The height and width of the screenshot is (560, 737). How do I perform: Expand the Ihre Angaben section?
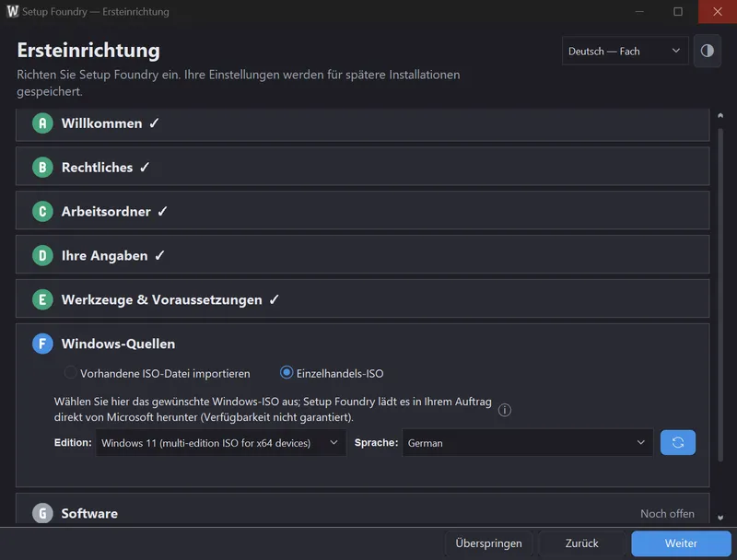click(362, 254)
